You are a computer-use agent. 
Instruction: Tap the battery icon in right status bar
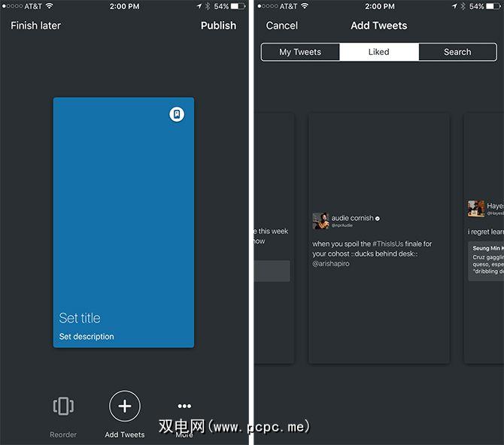click(x=490, y=7)
